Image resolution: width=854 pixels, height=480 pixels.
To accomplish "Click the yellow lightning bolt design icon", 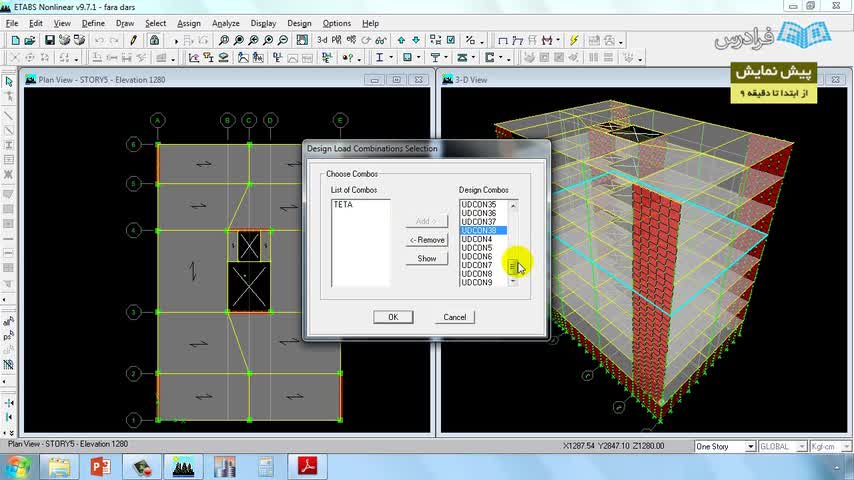I will pyautogui.click(x=574, y=40).
